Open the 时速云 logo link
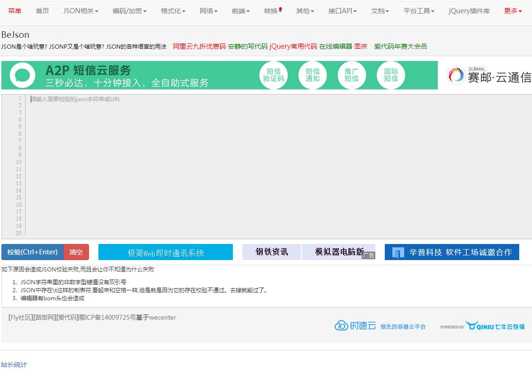Screen dimensions: 532x392 pos(355,326)
